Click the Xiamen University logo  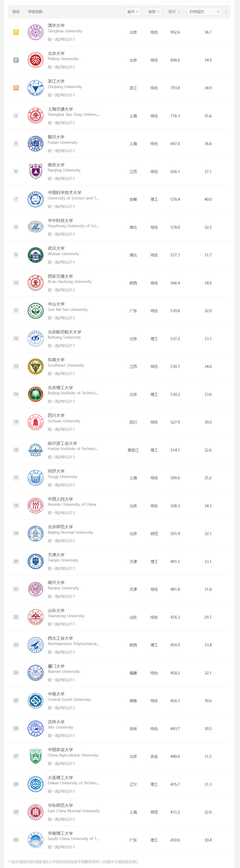point(35,673)
